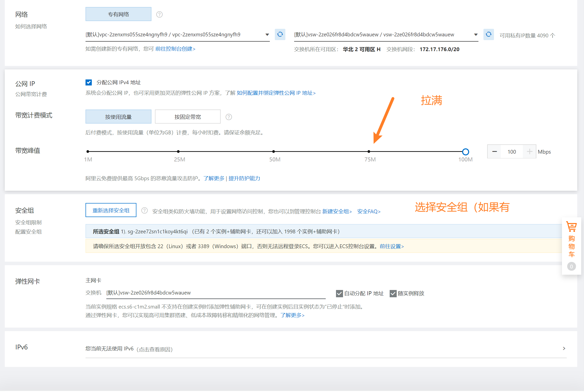Refresh the VPC list
584x392 pixels.
[x=280, y=35]
